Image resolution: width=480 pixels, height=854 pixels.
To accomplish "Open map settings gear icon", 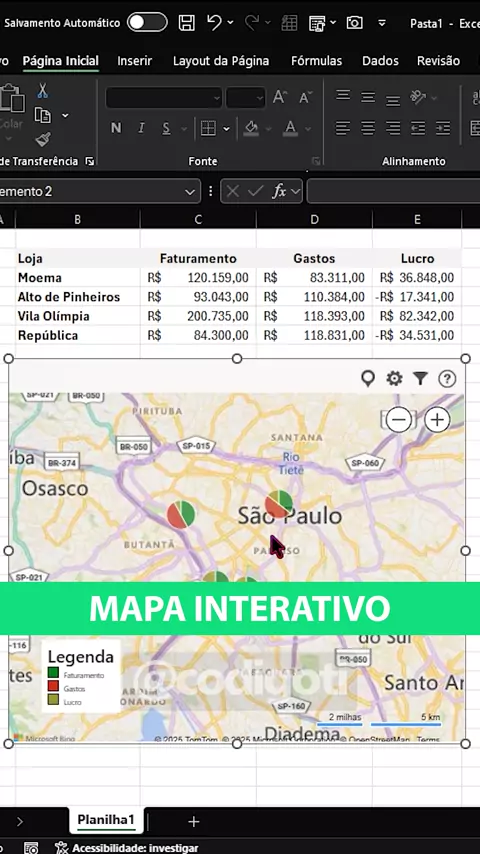I will (394, 378).
